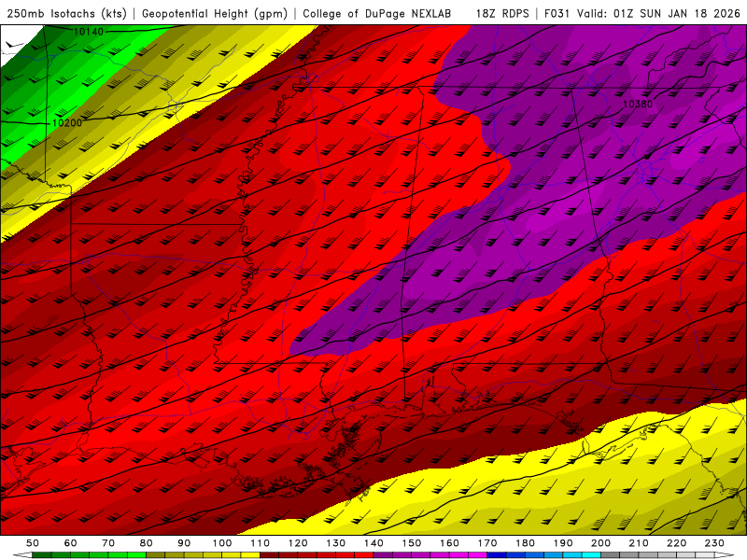Click the '100' tick label on the legend
Screen dimensions: 747x560
point(222,543)
